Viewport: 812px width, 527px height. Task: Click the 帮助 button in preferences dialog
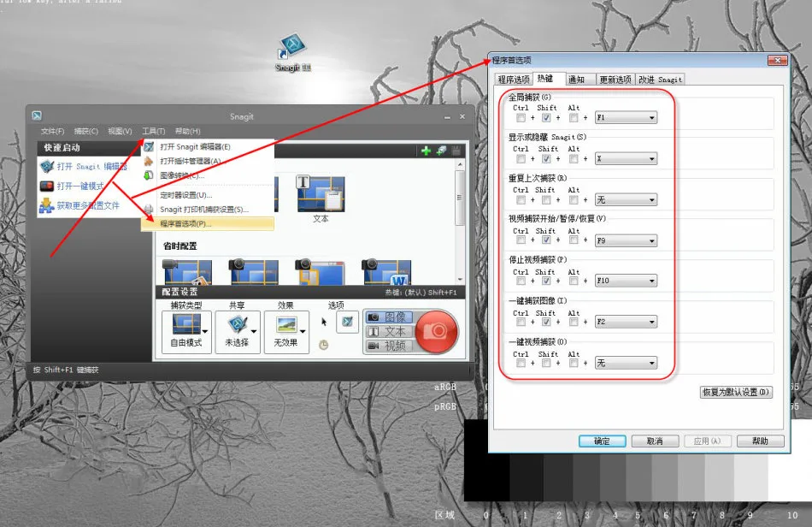[760, 441]
